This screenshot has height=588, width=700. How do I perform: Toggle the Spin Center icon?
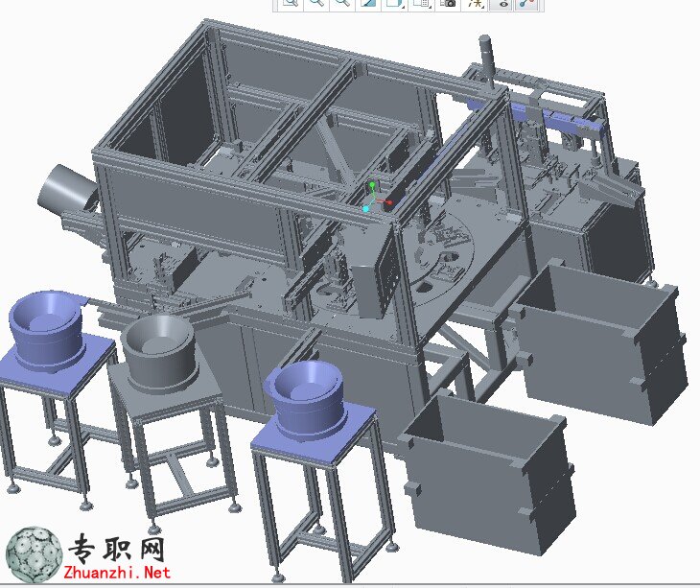point(527,3)
